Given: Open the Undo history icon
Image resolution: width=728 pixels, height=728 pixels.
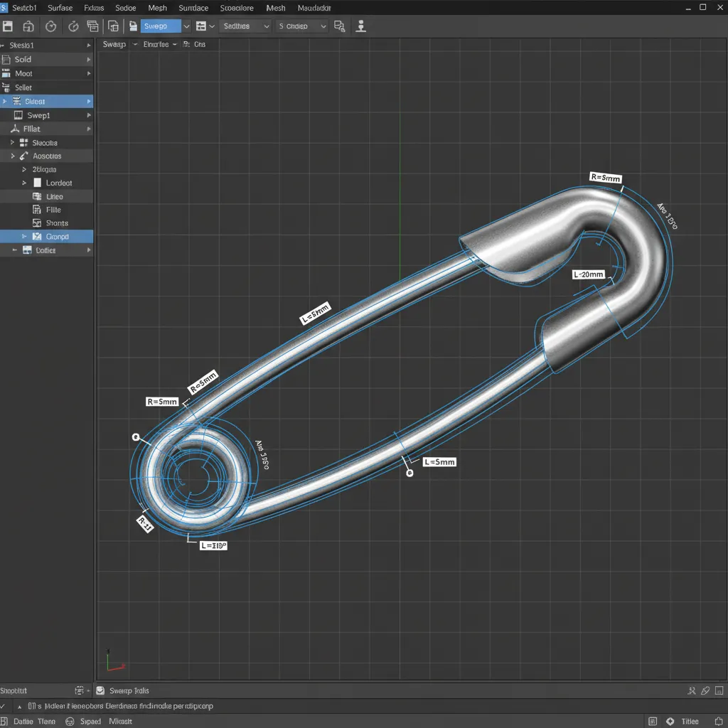Looking at the screenshot, I should point(50,26).
